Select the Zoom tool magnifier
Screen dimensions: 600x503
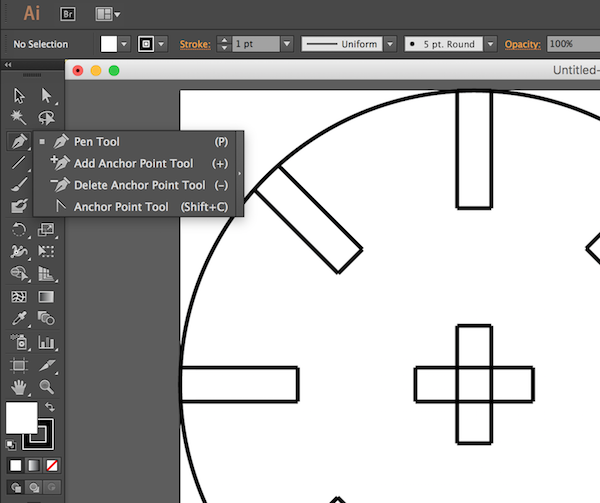pos(46,387)
